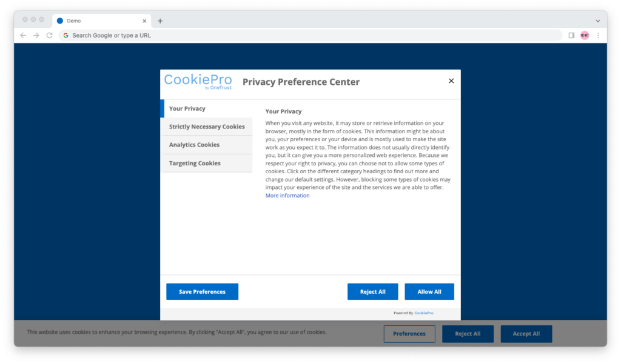Follow the More information link
The image size is (621, 364).
click(287, 196)
